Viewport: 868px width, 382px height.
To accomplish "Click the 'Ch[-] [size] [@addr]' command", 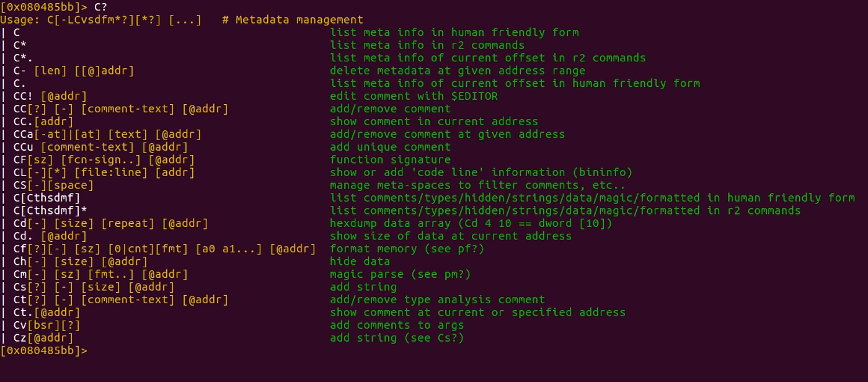I will point(81,262).
